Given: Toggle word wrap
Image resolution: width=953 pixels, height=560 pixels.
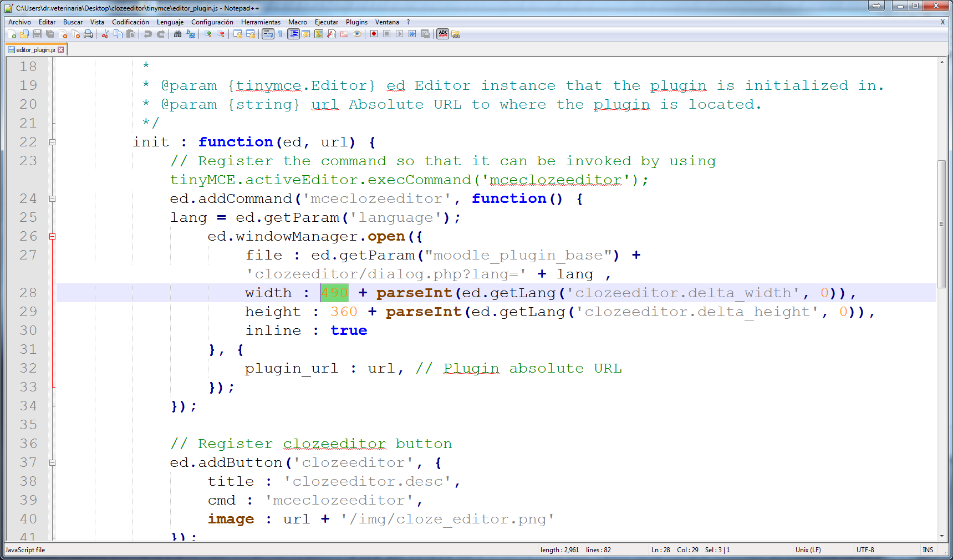Looking at the screenshot, I should click(268, 34).
